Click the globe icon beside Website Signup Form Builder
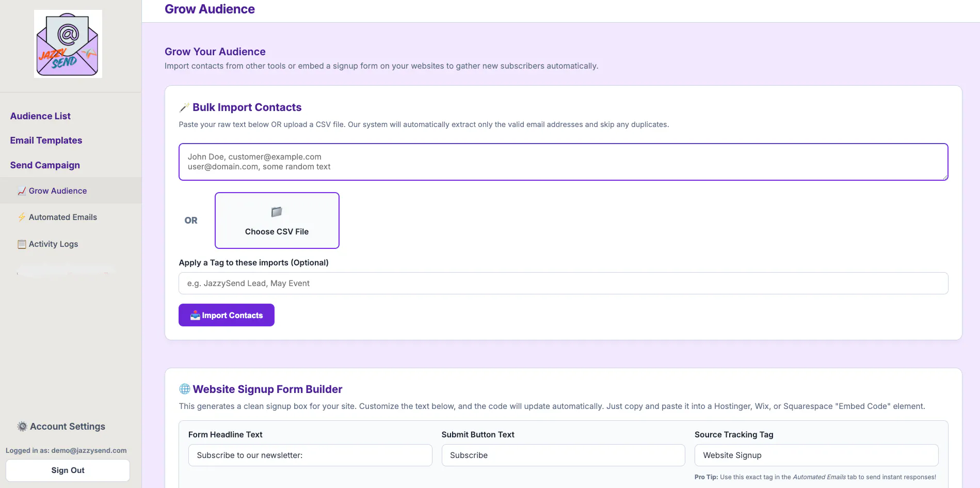The height and width of the screenshot is (488, 980). click(185, 389)
